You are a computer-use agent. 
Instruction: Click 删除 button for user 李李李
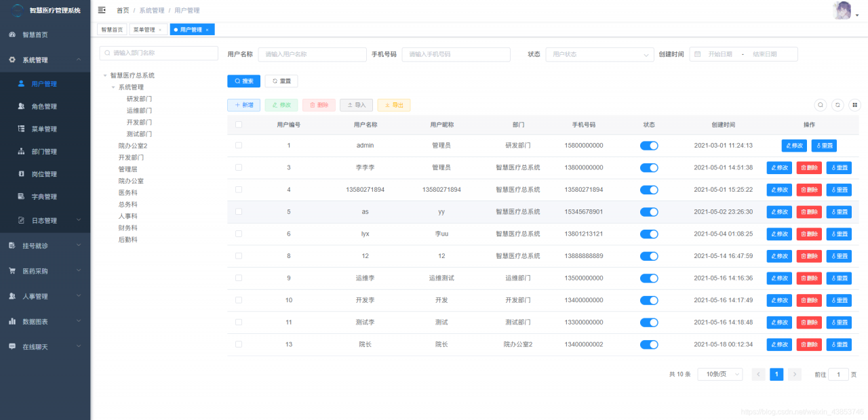[809, 168]
